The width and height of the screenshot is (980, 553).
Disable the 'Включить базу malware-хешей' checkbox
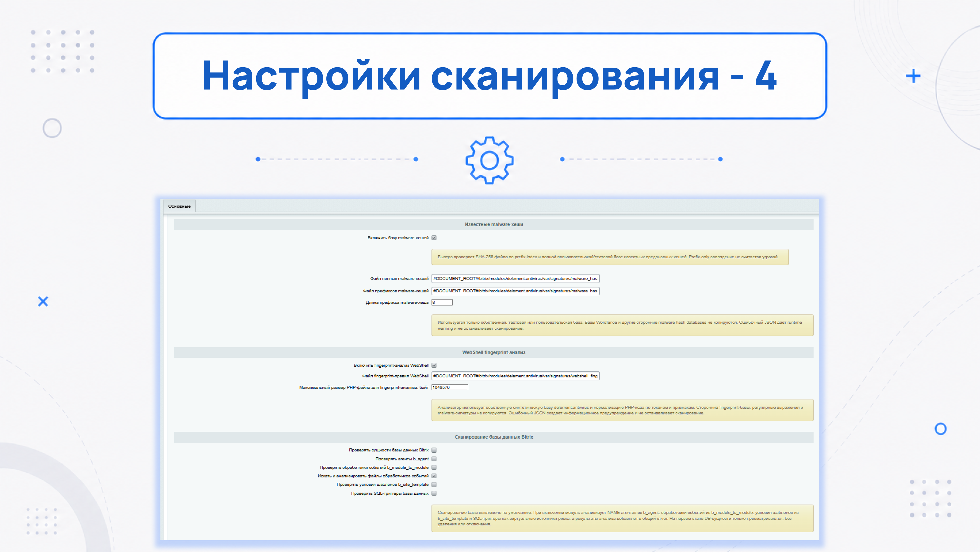point(434,238)
